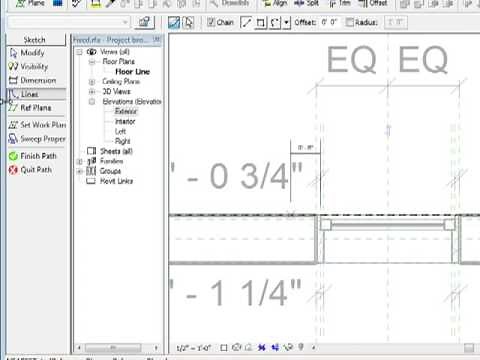The height and width of the screenshot is (360, 480).
Task: Click the Offset tool in top toolbar
Action: [373, 3]
